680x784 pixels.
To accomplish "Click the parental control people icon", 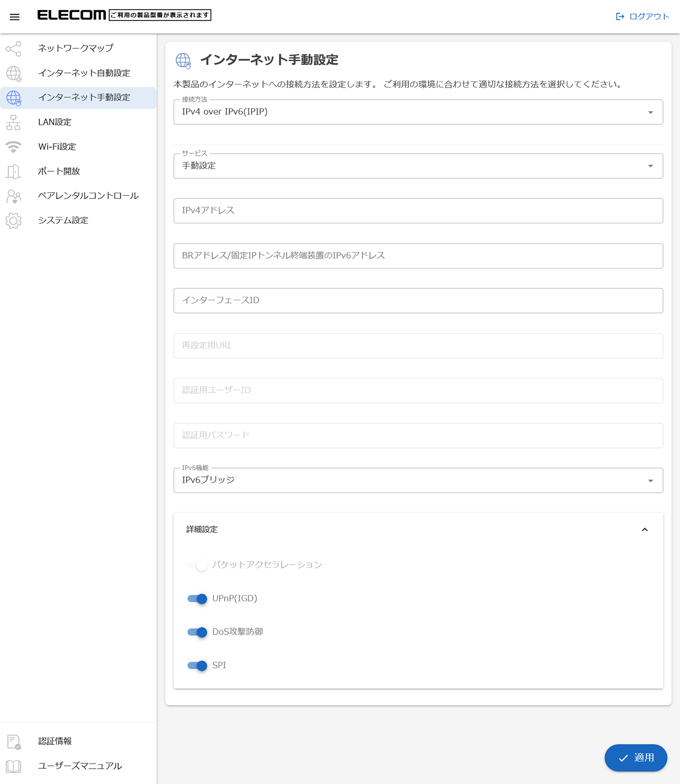I will click(14, 196).
